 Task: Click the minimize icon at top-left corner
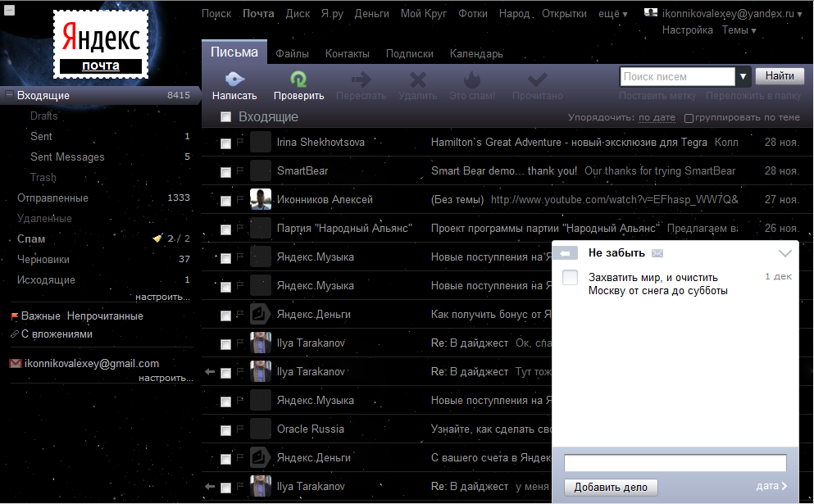(9, 10)
